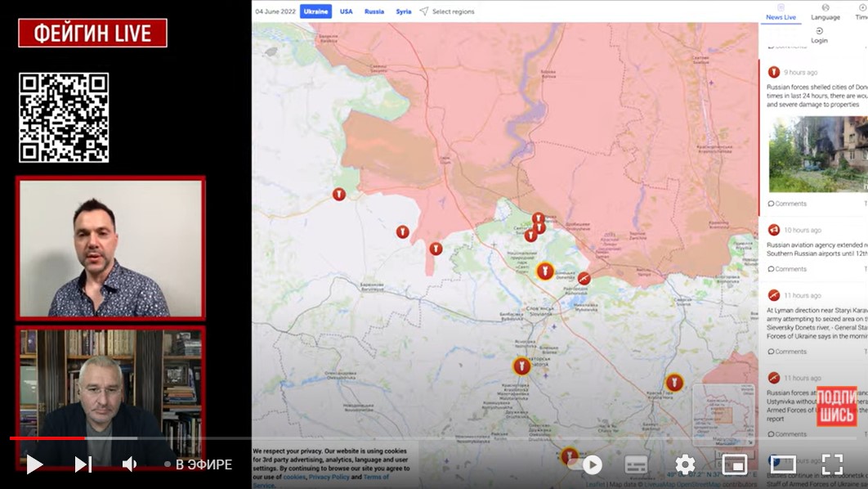Switch to theater mode
Viewport: 868px width, 489px height.
pyautogui.click(x=783, y=464)
